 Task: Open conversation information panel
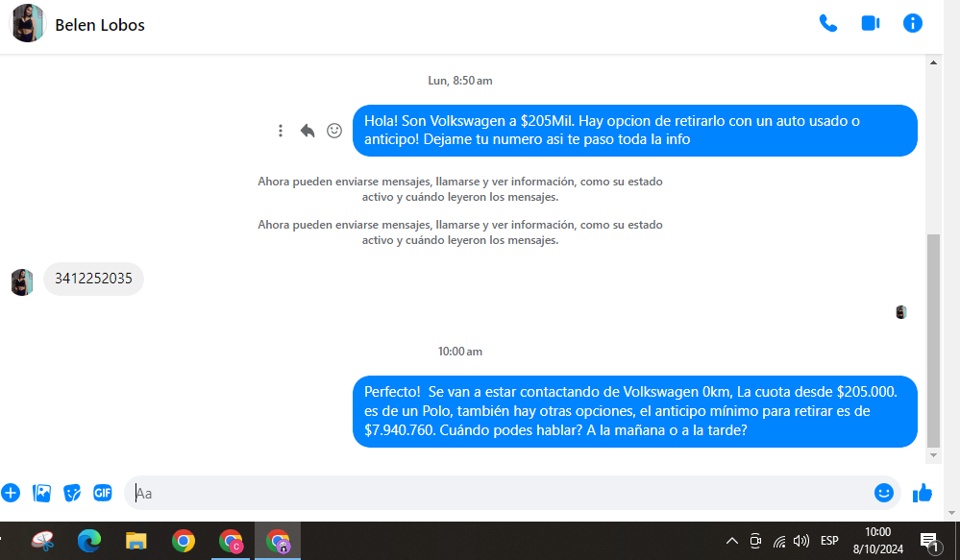click(913, 24)
